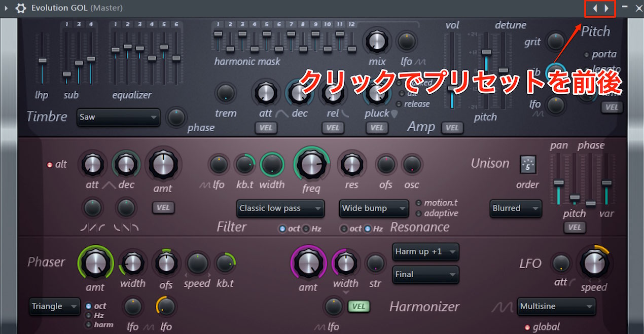Open the Saw timbre dropdown
The image size is (644, 334).
pos(118,117)
